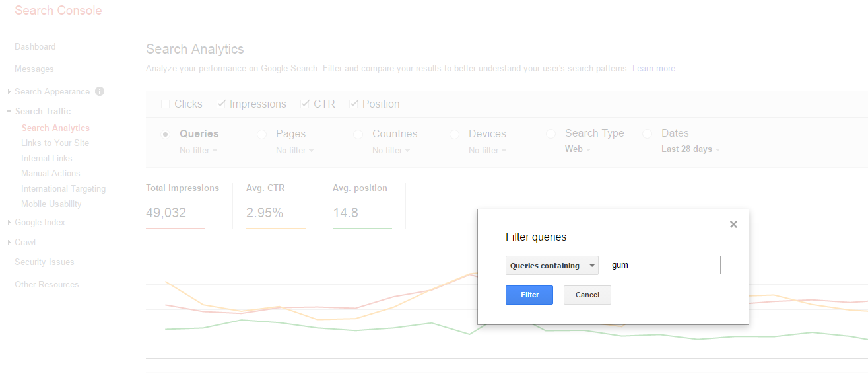Toggle the Clicks checkbox
The image size is (868, 378).
tap(165, 104)
